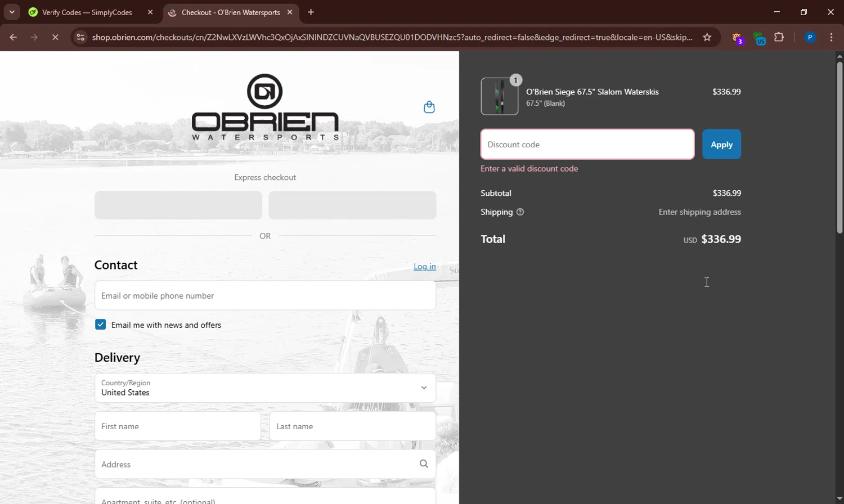
Task: Open a new browser tab
Action: [x=311, y=12]
